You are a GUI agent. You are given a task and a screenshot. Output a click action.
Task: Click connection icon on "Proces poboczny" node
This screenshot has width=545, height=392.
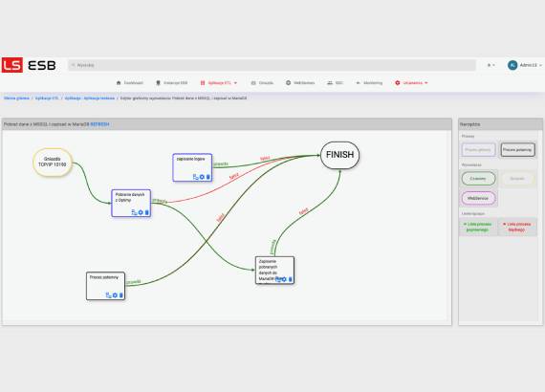[108, 295]
